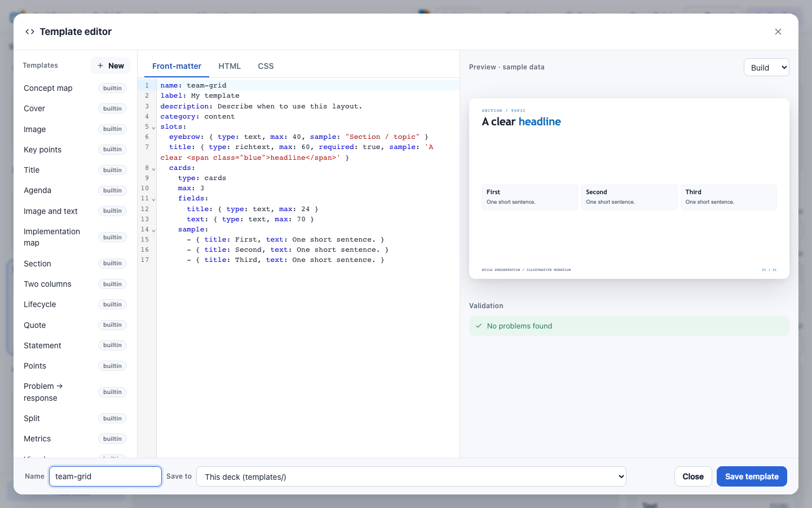Click the team-grid Name input field

click(105, 476)
